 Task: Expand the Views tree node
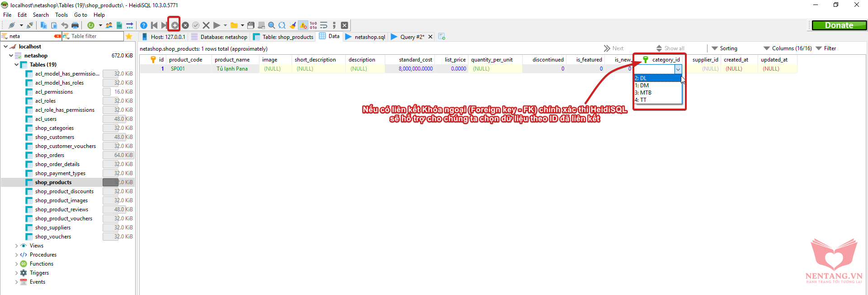[17, 246]
